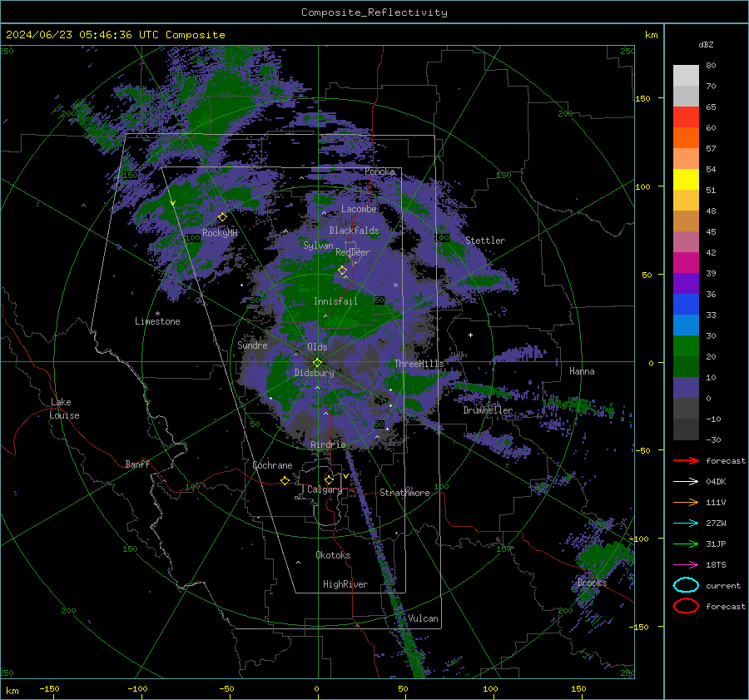Click the green swatch between 30 and 20 dBZ
Screen dimensions: 749x700
coord(686,346)
